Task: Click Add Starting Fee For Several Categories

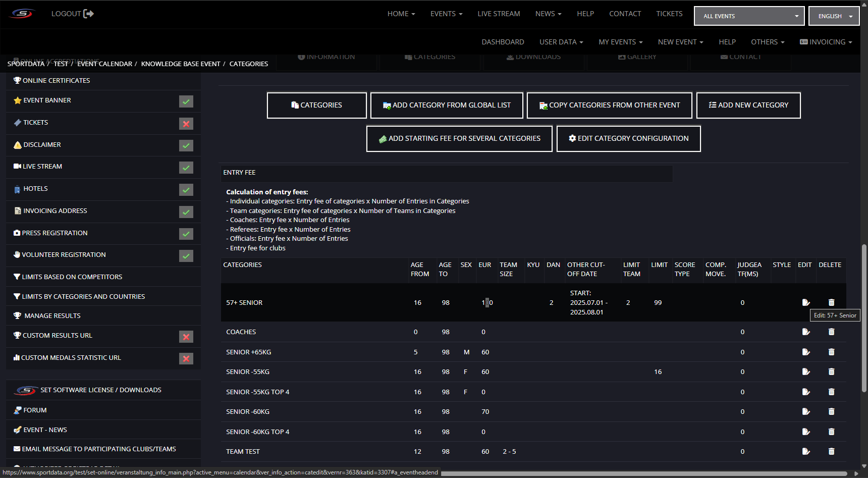Action: click(459, 138)
